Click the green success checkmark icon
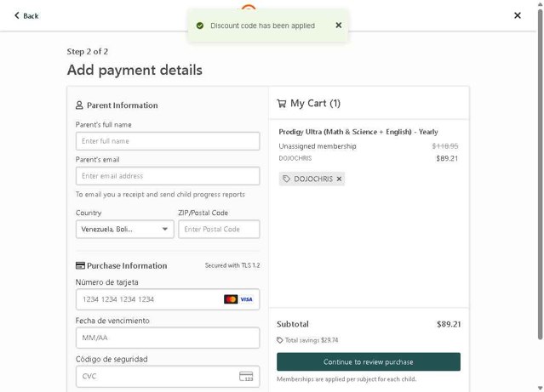The height and width of the screenshot is (392, 544). [200, 26]
